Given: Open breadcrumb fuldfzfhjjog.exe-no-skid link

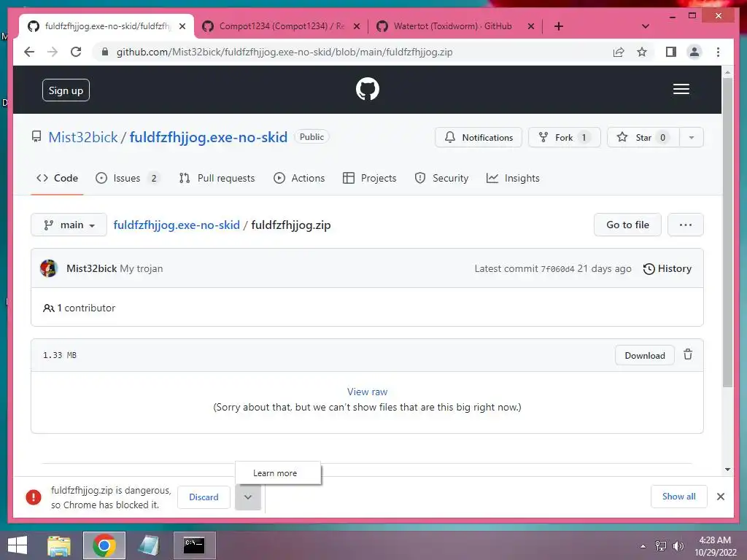Looking at the screenshot, I should [x=177, y=225].
